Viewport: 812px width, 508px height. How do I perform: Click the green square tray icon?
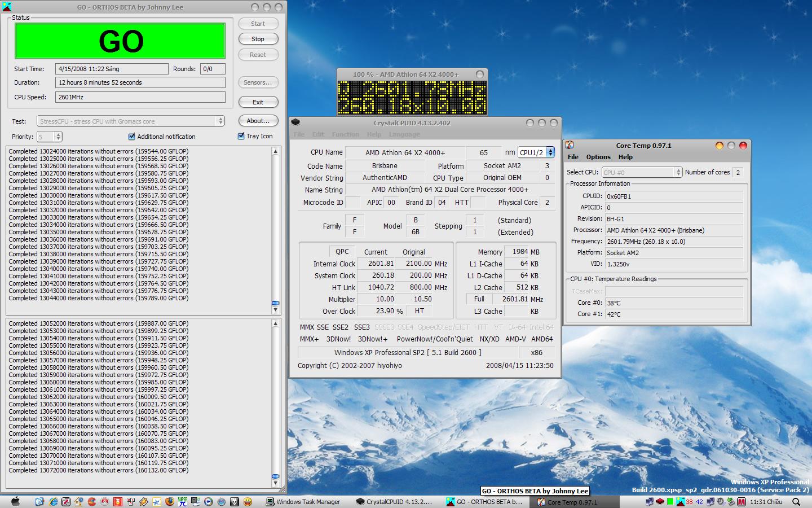tap(670, 502)
